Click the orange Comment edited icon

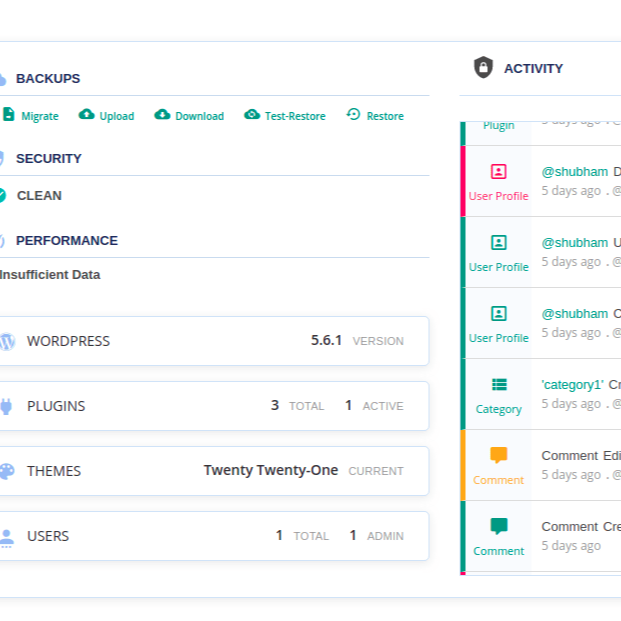pos(499,455)
